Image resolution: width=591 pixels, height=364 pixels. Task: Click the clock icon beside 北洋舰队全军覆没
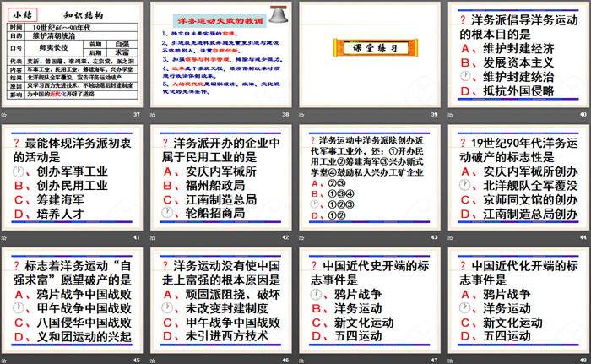point(466,185)
